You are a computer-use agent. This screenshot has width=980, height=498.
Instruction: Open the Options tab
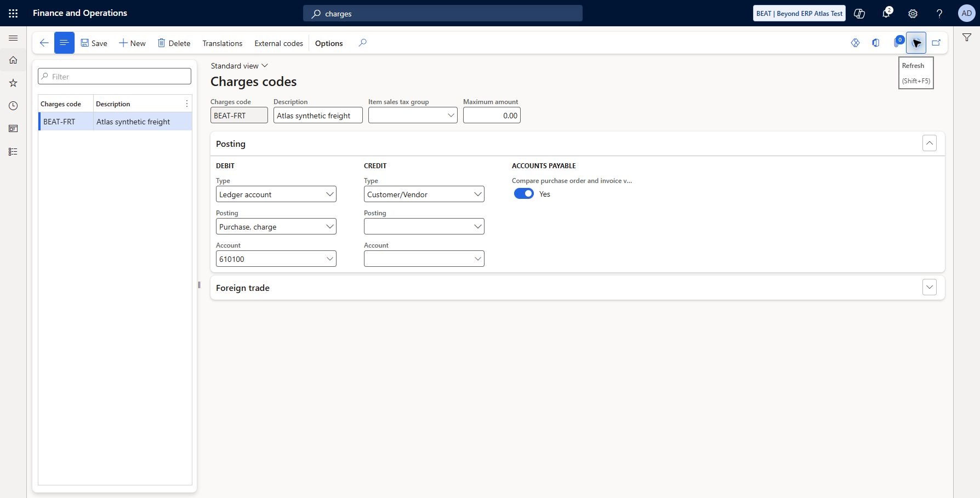(329, 43)
